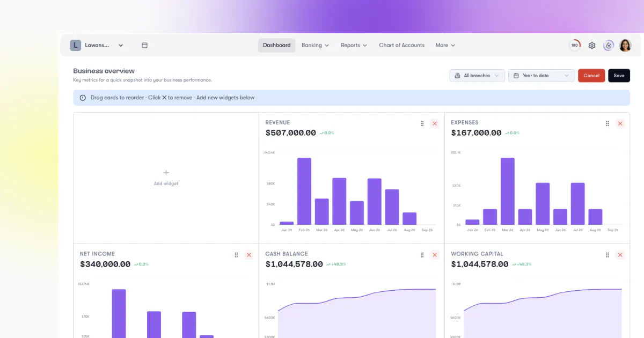Remove the Net Income card with X
This screenshot has width=644, height=338.
click(x=249, y=255)
